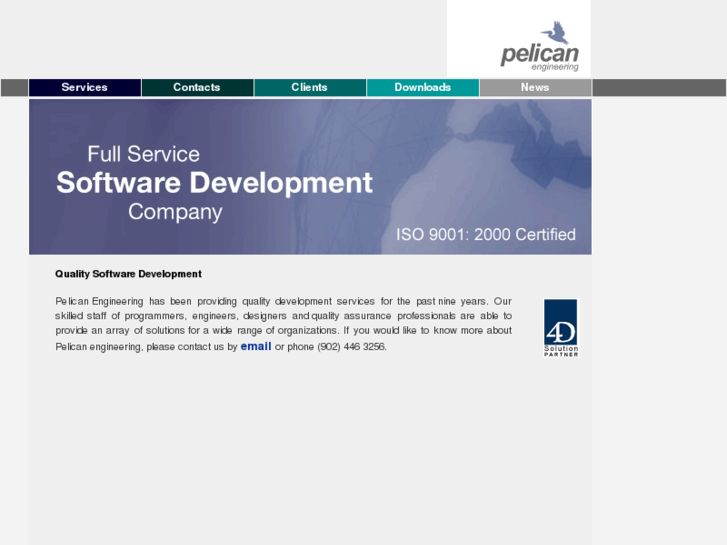The height and width of the screenshot is (545, 727).
Task: Click the ISO 9001: 2000 Certified text
Action: (x=486, y=235)
